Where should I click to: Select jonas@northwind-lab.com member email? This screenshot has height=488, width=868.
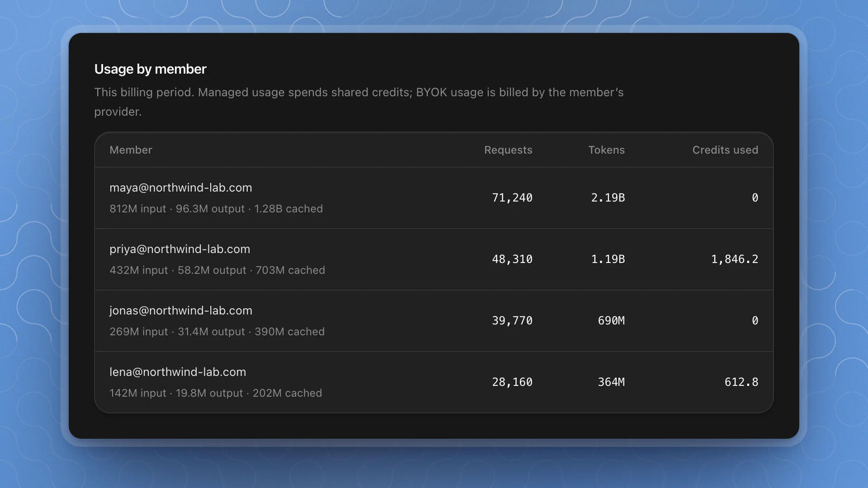tap(181, 311)
